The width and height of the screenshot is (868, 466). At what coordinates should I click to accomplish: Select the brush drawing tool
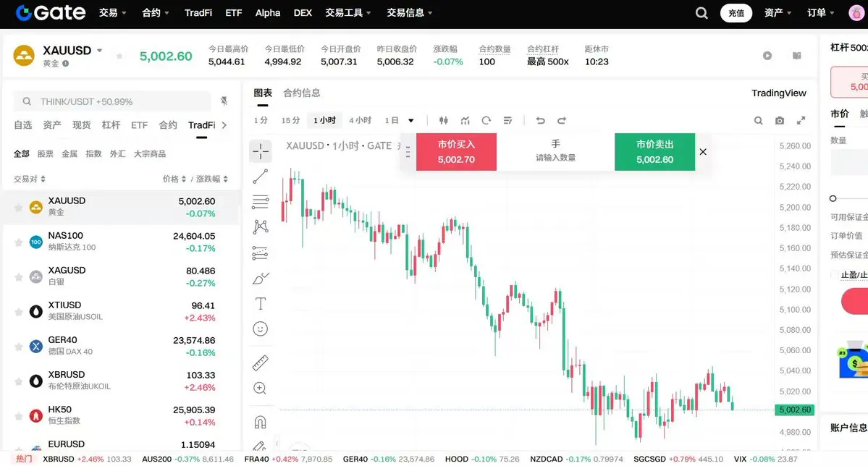[x=260, y=279]
